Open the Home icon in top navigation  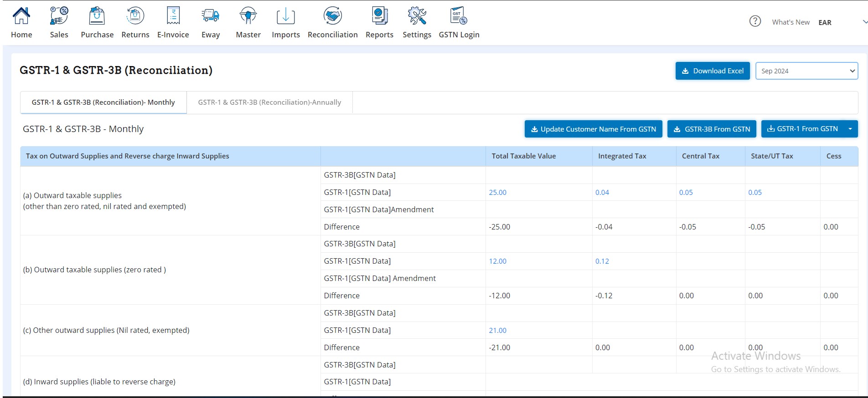[21, 16]
